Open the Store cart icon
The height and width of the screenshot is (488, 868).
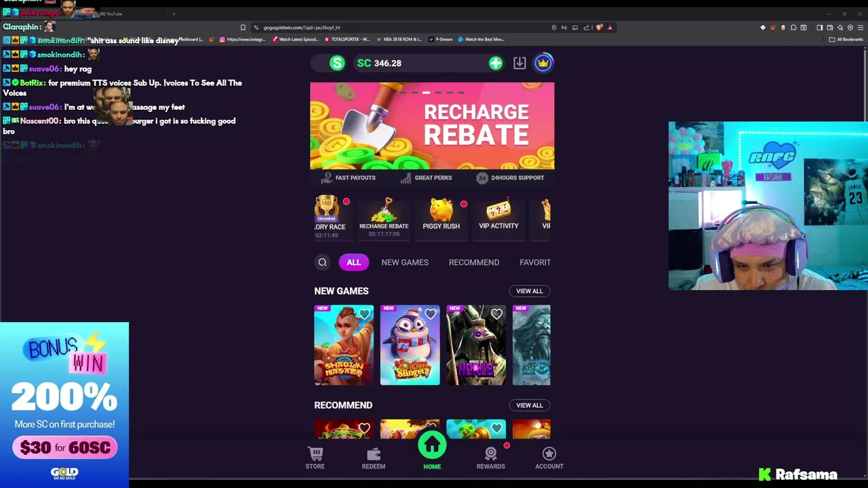315,453
